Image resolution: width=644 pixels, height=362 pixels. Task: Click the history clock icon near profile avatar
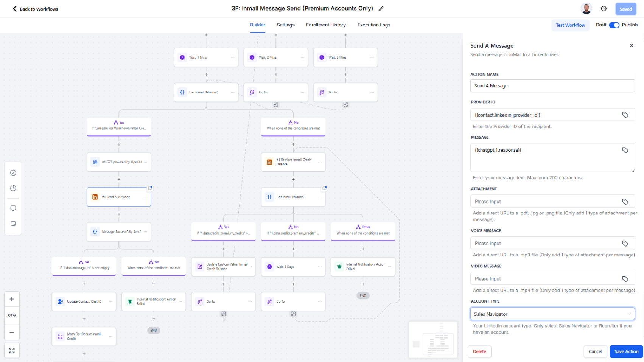[604, 8]
